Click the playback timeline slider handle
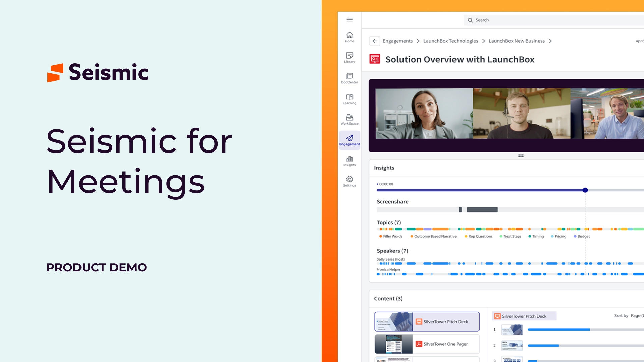644x362 pixels. [585, 190]
